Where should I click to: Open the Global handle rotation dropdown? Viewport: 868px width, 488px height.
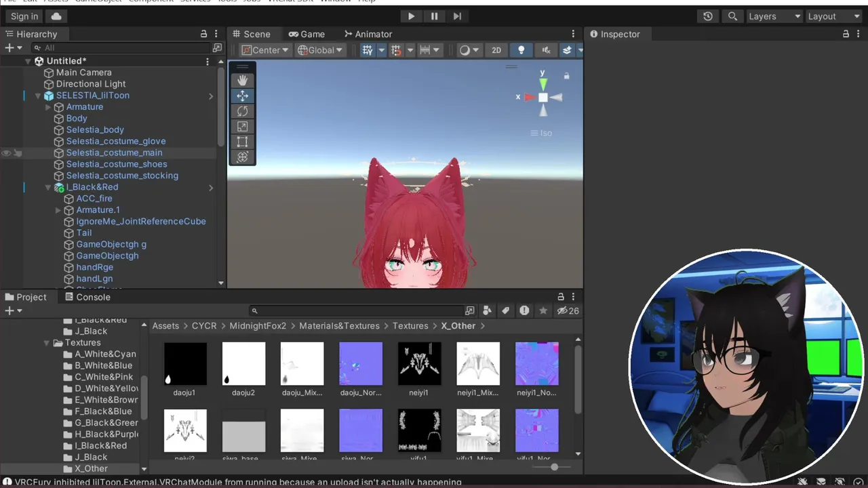click(320, 50)
